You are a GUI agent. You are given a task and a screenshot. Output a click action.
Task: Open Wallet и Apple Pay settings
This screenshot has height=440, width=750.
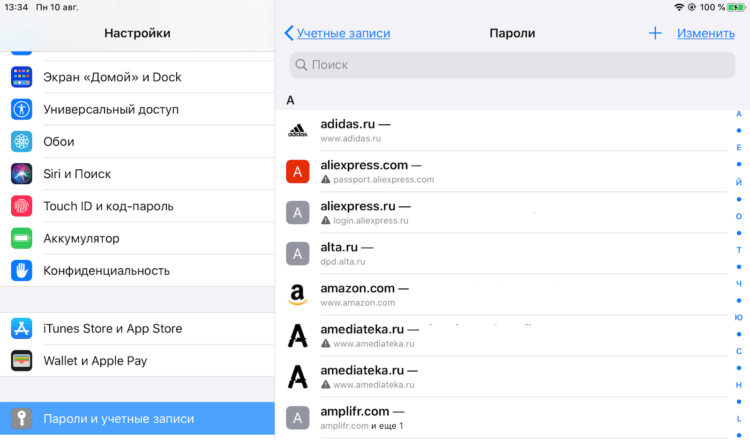tap(137, 361)
